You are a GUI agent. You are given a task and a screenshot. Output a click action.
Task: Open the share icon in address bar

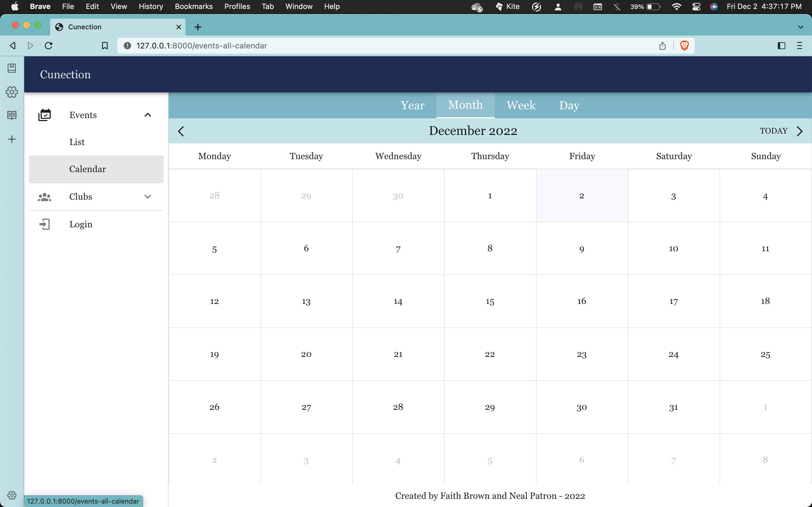662,46
